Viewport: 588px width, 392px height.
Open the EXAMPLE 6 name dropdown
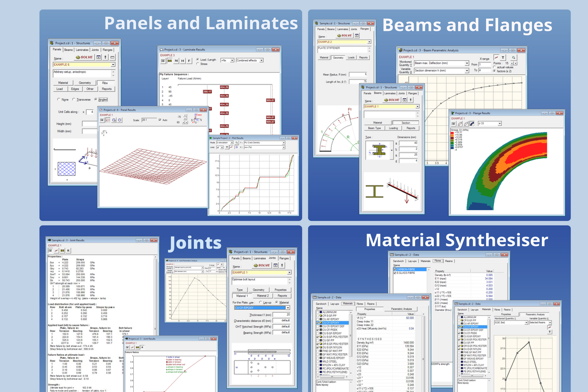113,64
